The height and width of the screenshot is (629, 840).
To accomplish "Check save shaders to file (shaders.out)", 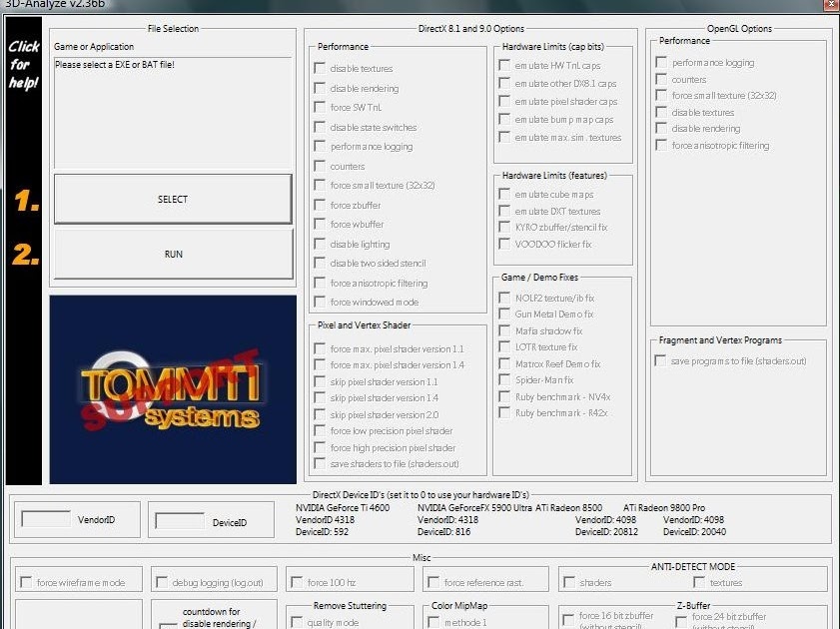I will point(320,463).
